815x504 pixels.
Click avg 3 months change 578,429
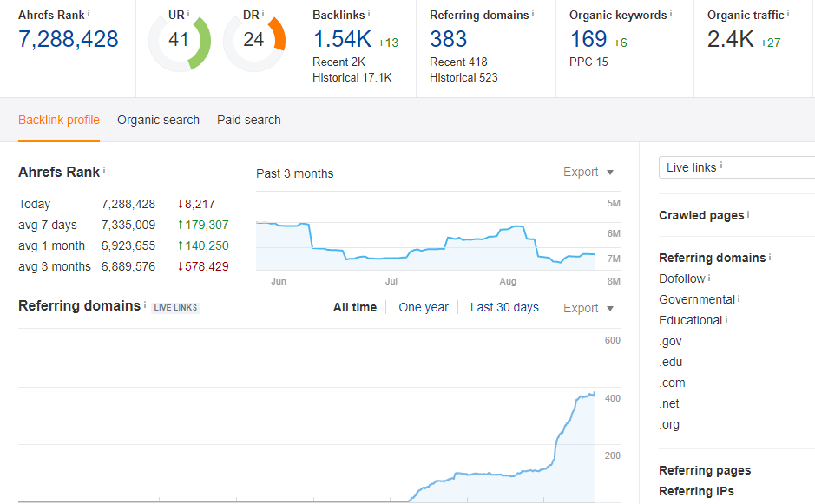(203, 266)
